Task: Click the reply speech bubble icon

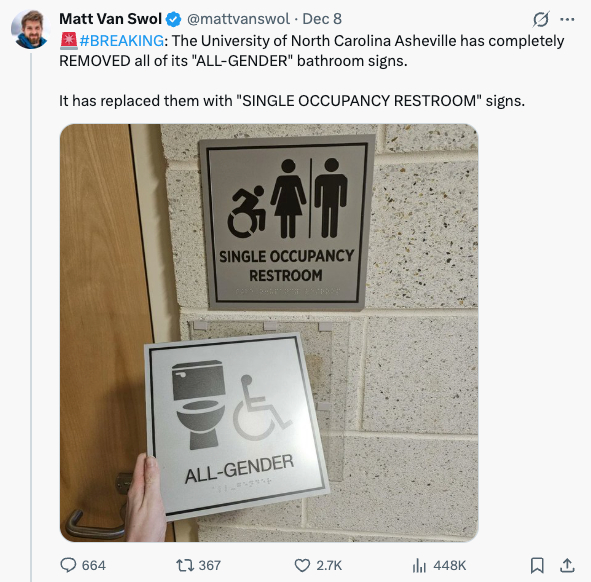Action: 68,565
